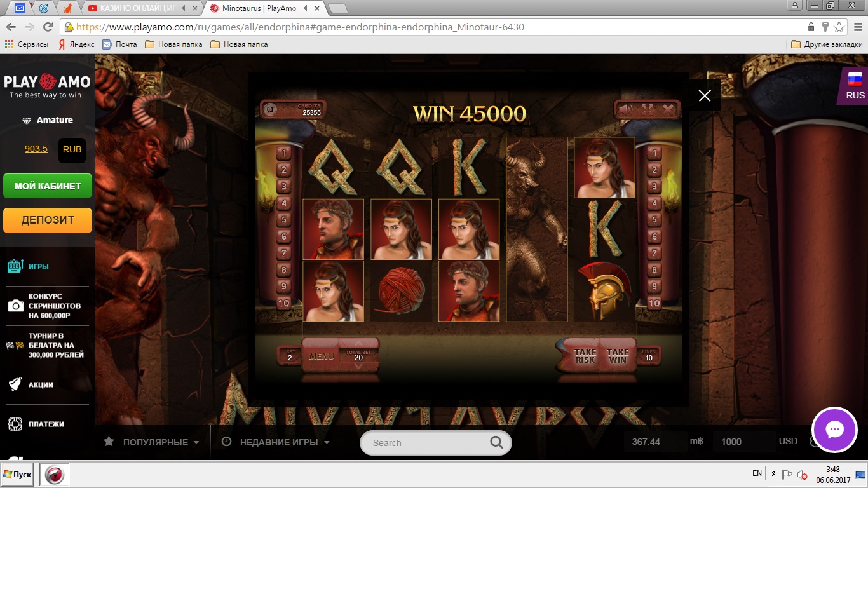Image resolution: width=868 pixels, height=610 pixels.
Task: Click the red yarn ball symbol
Action: 401,291
